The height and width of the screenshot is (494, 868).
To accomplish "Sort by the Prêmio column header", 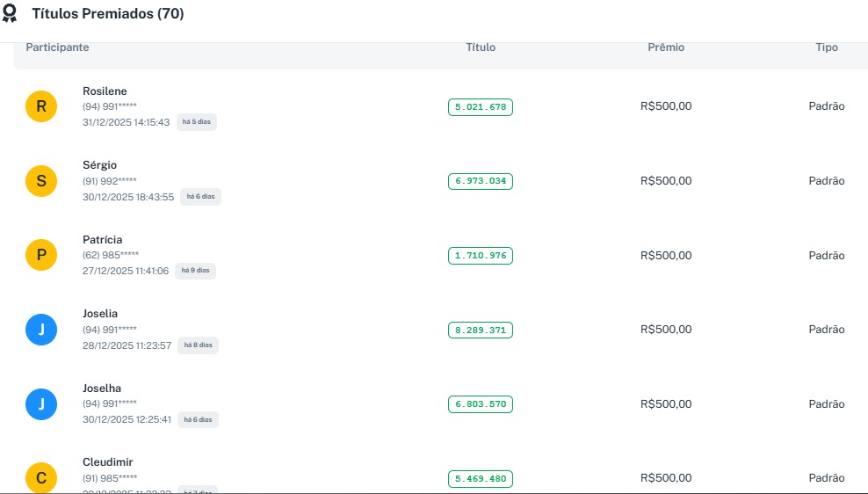I will click(666, 47).
